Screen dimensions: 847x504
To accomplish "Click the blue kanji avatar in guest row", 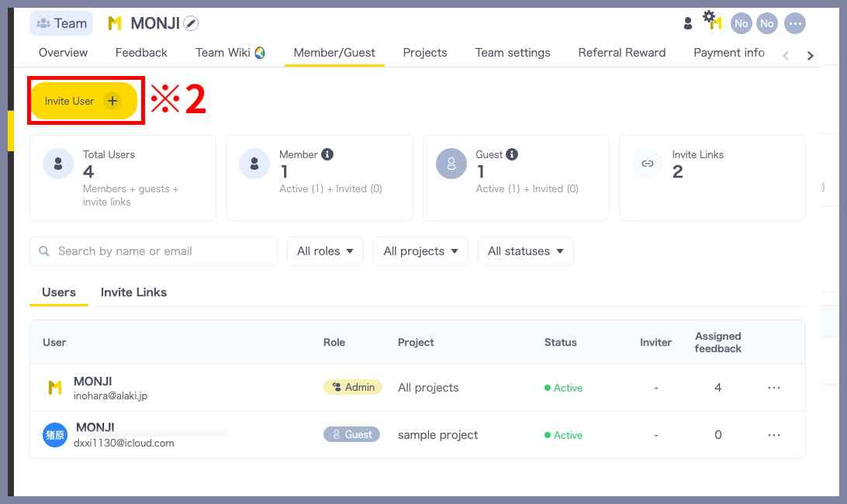I will pos(54,435).
